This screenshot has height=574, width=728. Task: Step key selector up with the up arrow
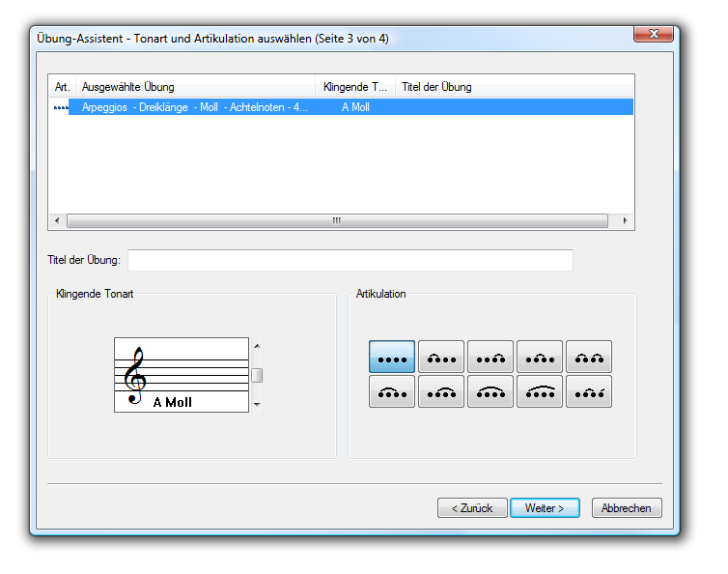(x=257, y=346)
